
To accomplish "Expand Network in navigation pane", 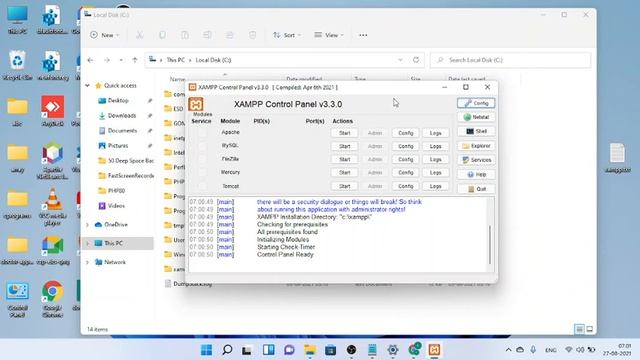I will [x=87, y=262].
